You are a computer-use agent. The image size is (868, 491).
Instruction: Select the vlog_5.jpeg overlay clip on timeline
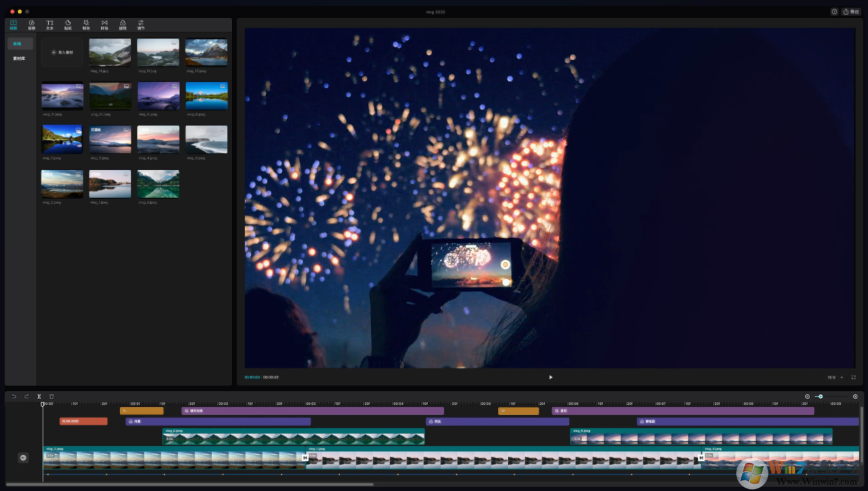pos(701,436)
